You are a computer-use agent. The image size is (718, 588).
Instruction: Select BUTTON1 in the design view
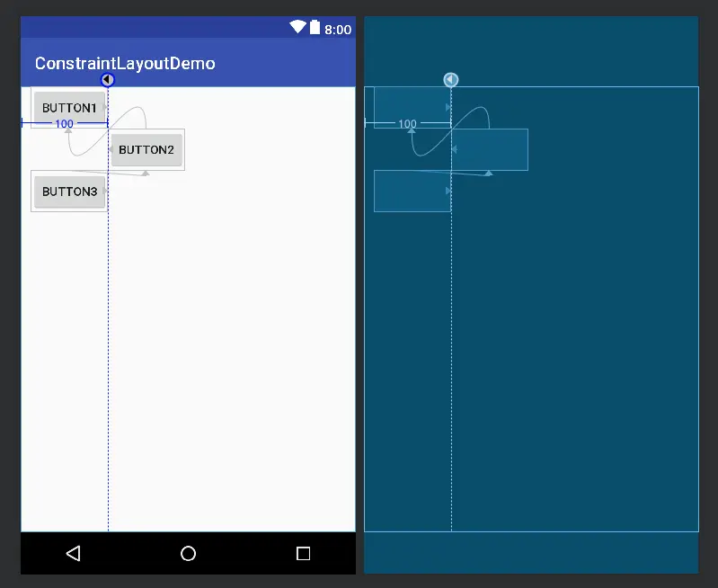pos(69,108)
